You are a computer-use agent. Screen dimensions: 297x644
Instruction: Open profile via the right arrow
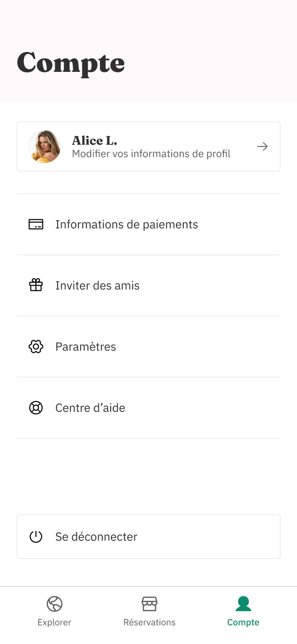[x=262, y=146]
